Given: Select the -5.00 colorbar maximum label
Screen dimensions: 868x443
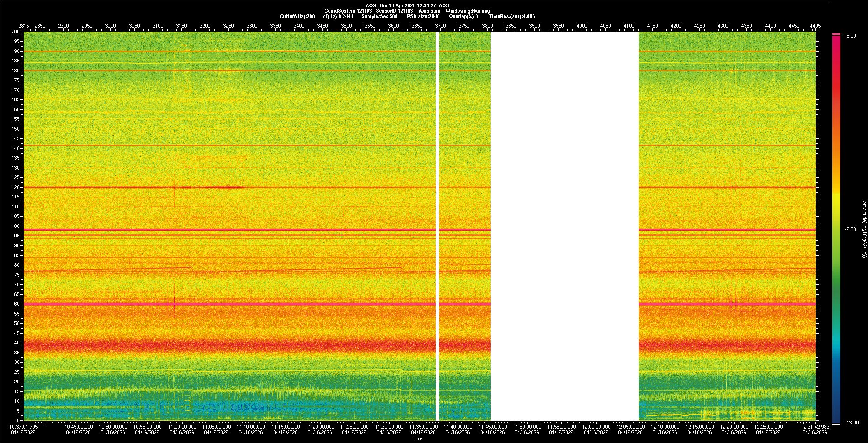Looking at the screenshot, I should point(850,36).
